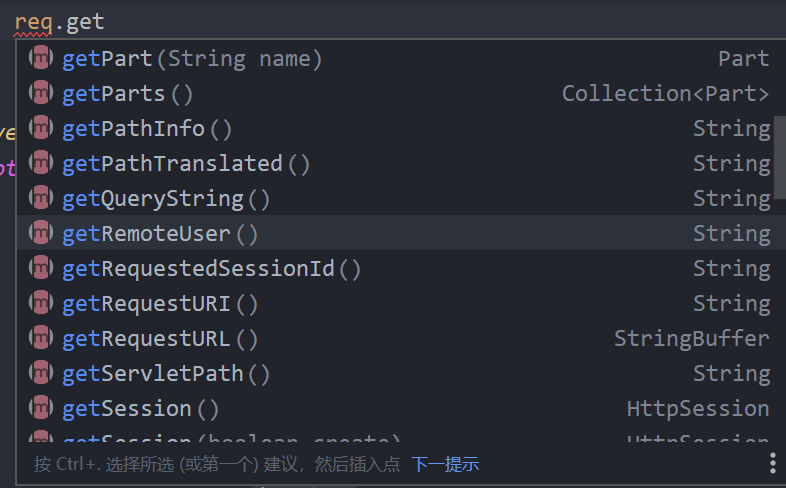Screen dimensions: 786x488
Task: Select the getParts() Collection<Part> suggestion
Action: pyautogui.click(x=127, y=94)
